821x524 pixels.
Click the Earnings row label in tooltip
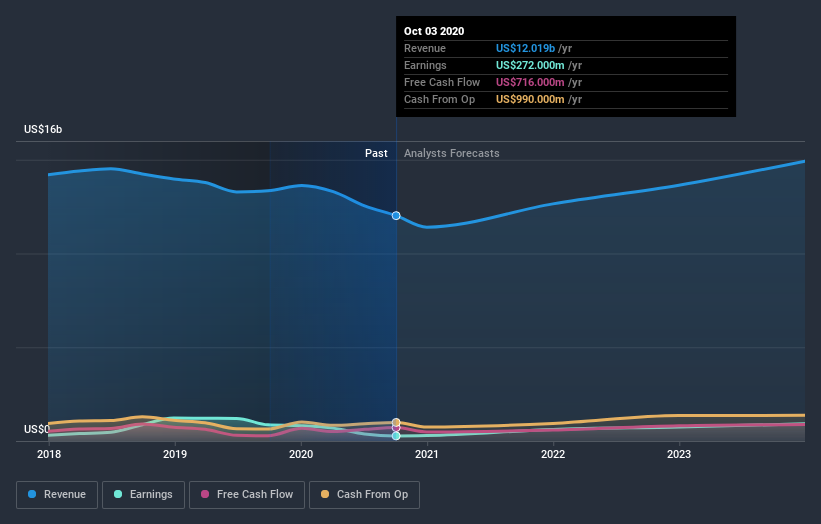(x=425, y=65)
